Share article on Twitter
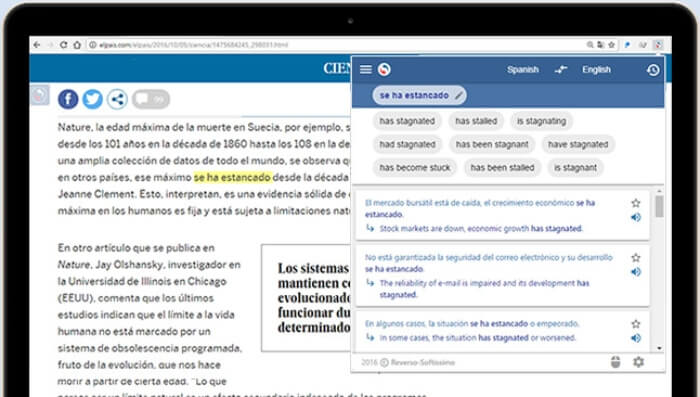The image size is (700, 397). pos(92,99)
